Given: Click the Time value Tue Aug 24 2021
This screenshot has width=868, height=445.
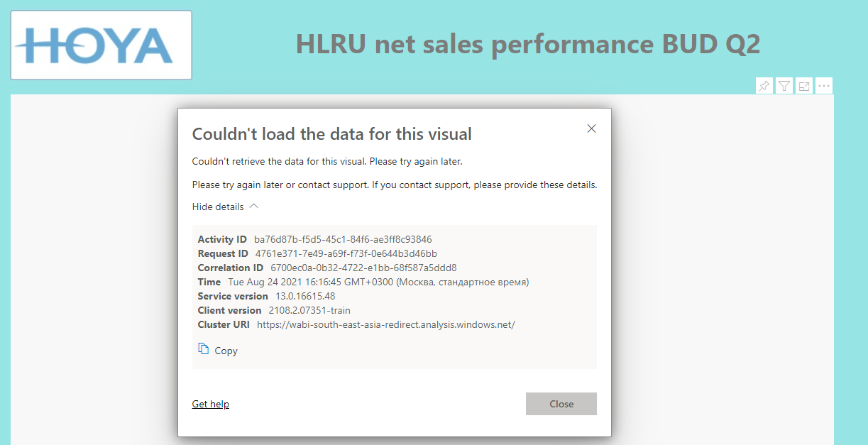Looking at the screenshot, I should click(x=378, y=282).
